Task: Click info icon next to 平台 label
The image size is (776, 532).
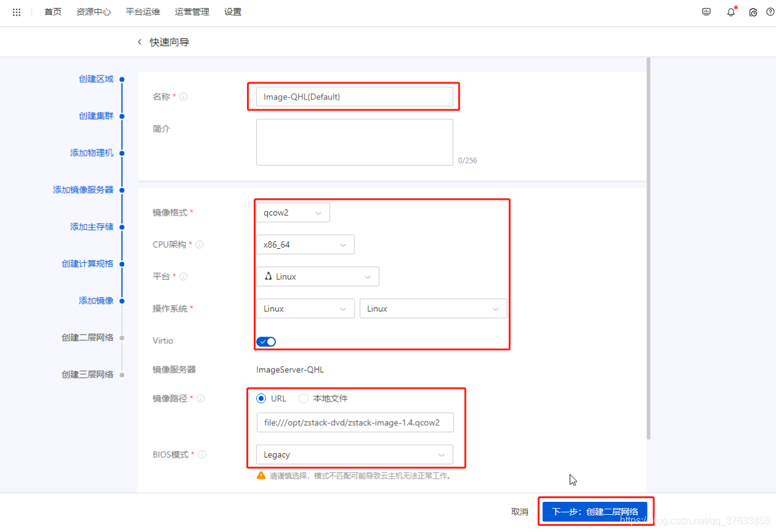Action: pos(184,276)
